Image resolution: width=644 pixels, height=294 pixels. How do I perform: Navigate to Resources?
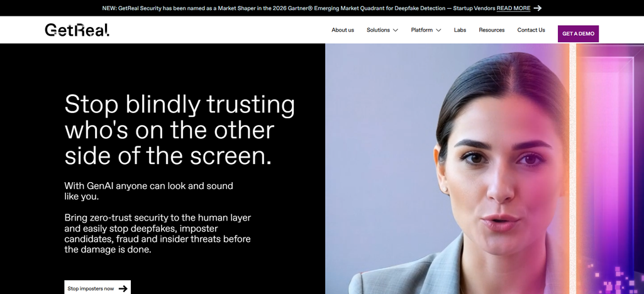[x=492, y=30]
